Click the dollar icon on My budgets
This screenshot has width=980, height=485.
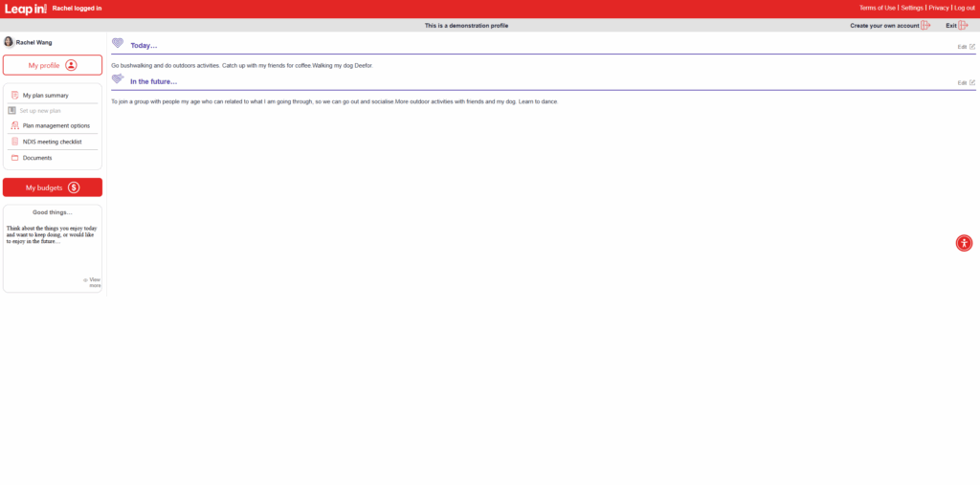pyautogui.click(x=74, y=187)
